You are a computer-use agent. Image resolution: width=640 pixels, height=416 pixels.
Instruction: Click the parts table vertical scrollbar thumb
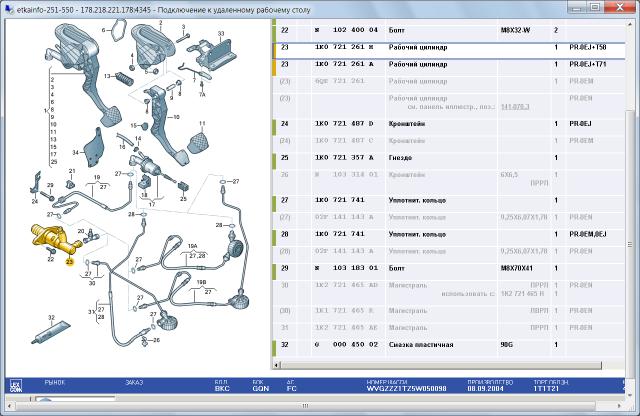tap(630, 245)
